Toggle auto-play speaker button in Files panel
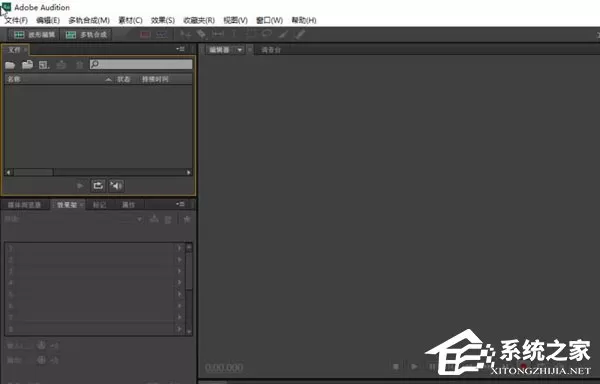The height and width of the screenshot is (384, 600). click(x=116, y=186)
